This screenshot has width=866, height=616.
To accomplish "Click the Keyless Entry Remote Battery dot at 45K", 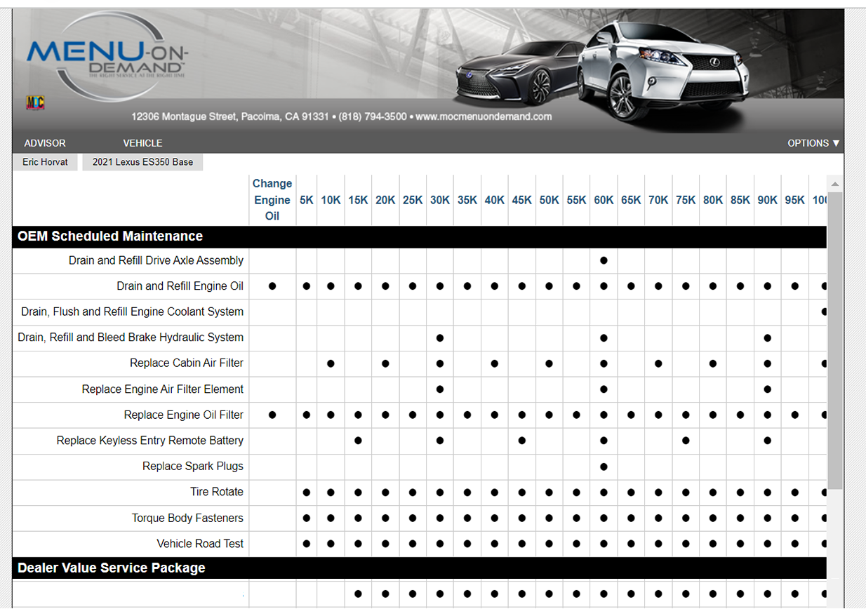I will (522, 441).
